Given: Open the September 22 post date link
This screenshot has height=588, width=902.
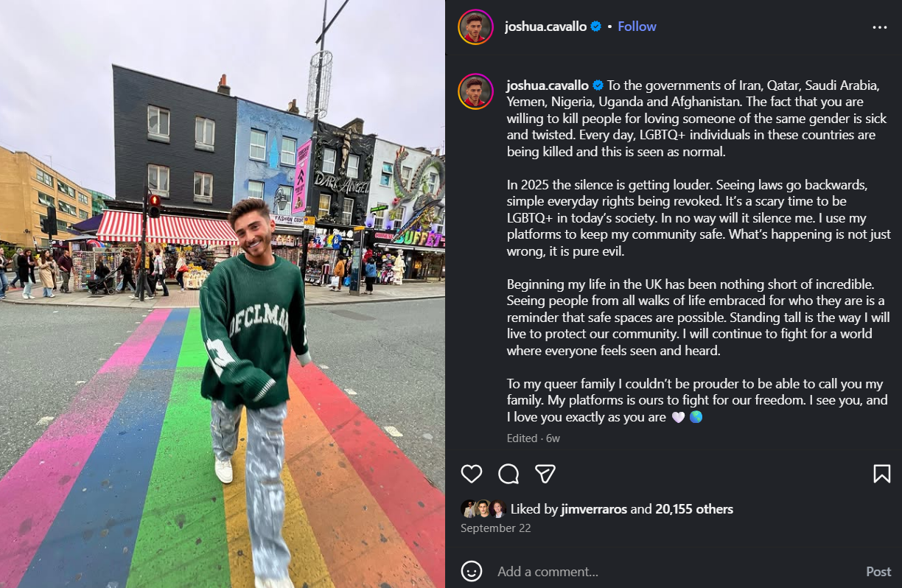Looking at the screenshot, I should 495,528.
